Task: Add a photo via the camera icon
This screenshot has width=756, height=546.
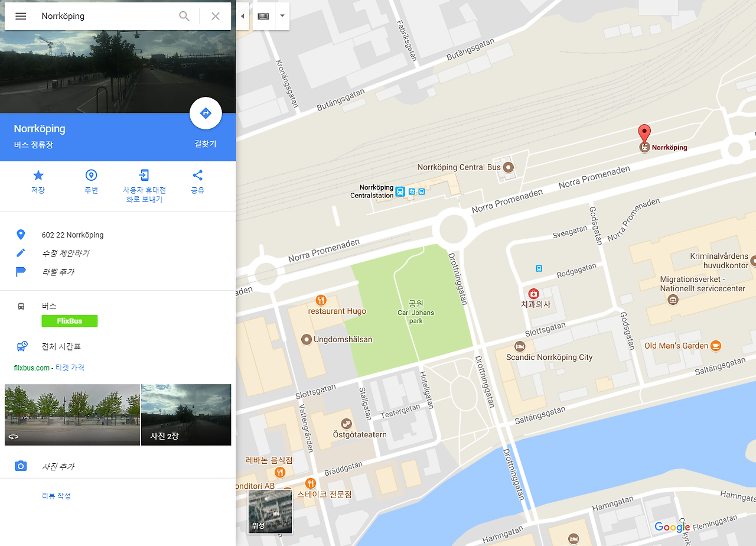Action: 21,466
